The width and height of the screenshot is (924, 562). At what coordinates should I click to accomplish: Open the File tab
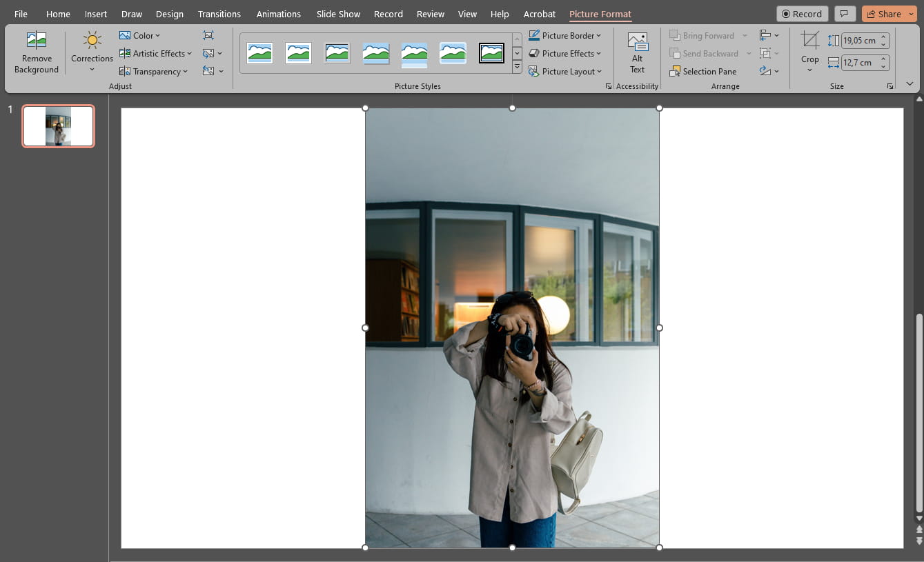point(21,14)
